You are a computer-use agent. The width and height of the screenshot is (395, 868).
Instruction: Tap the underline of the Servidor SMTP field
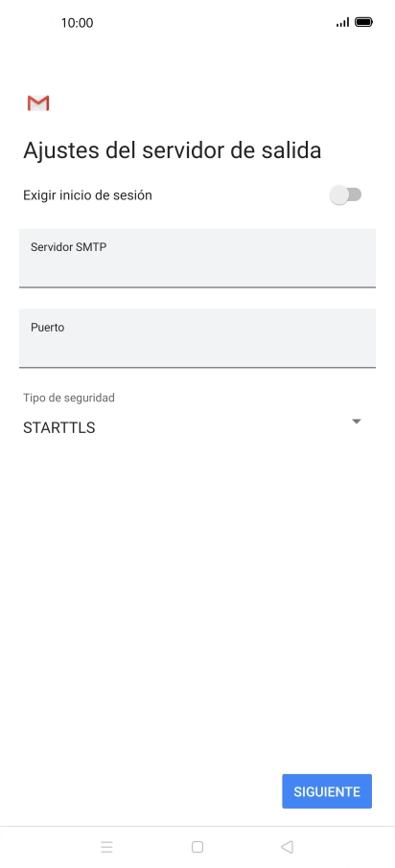(197, 287)
